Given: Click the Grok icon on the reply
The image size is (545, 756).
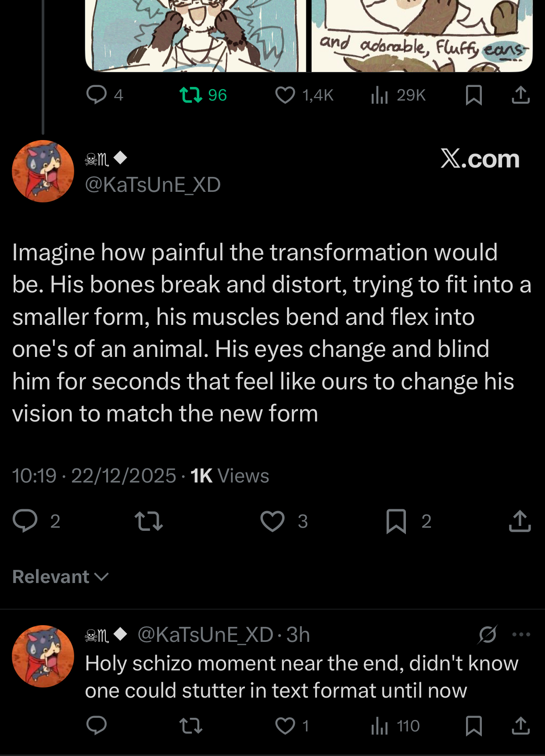Looking at the screenshot, I should pyautogui.click(x=488, y=634).
